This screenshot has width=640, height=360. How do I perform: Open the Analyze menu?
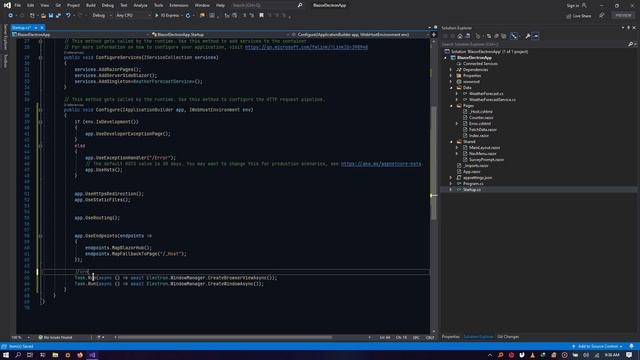point(140,5)
